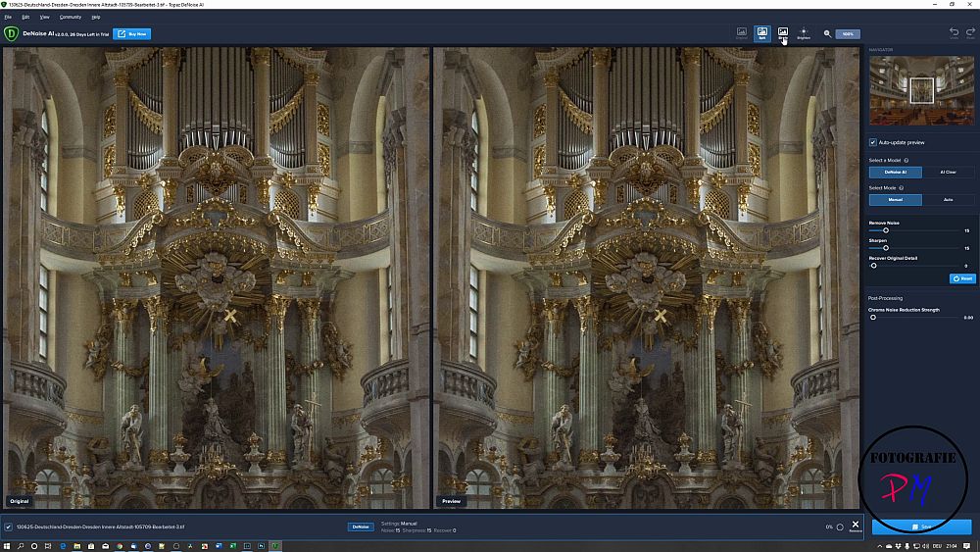Viewport: 980px width, 552px height.
Task: Click the Sharpen slider handle
Action: click(x=886, y=248)
